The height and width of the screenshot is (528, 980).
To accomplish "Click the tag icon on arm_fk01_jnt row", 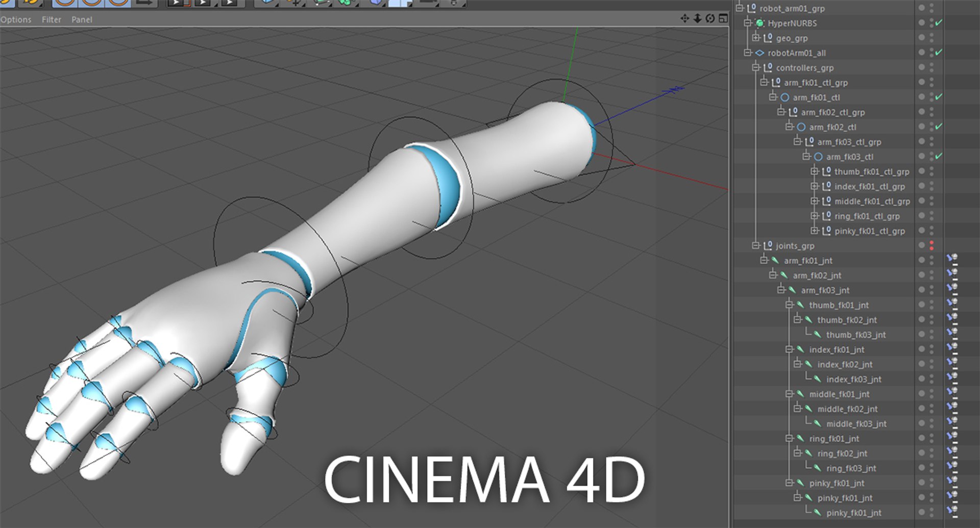I will click(952, 259).
